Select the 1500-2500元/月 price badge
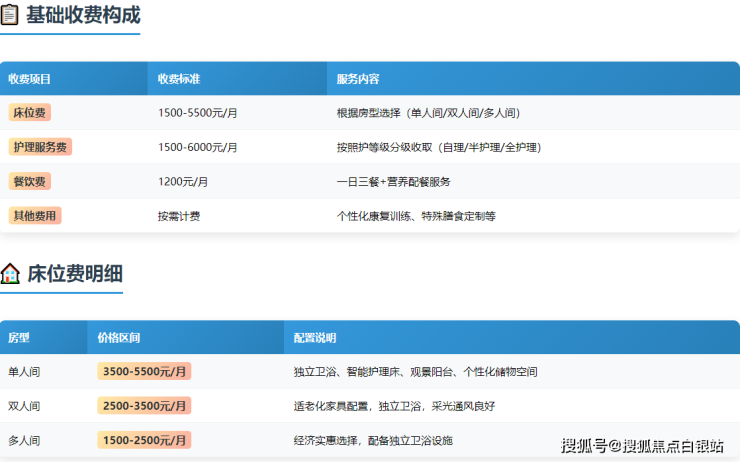 click(x=144, y=440)
